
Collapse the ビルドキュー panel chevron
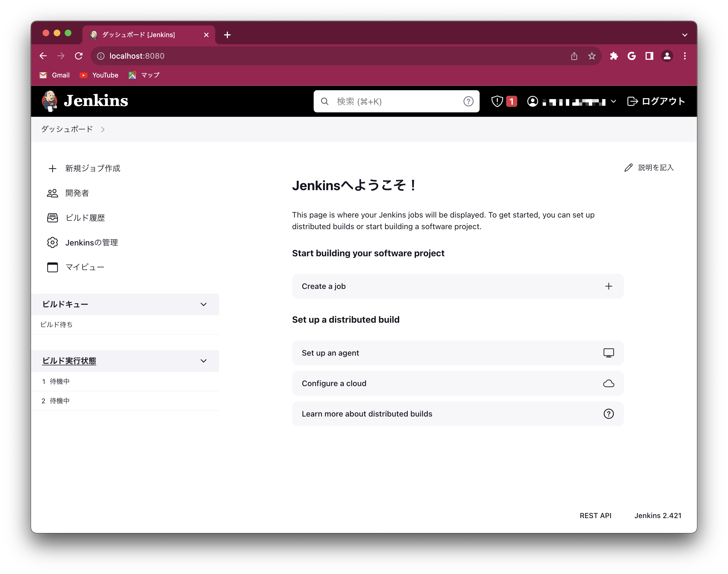pyautogui.click(x=204, y=304)
